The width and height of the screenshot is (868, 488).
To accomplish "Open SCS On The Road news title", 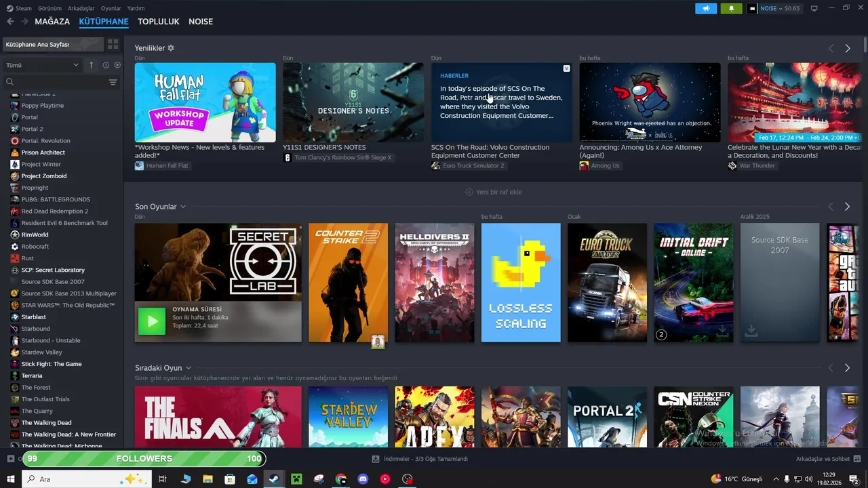I will click(490, 151).
